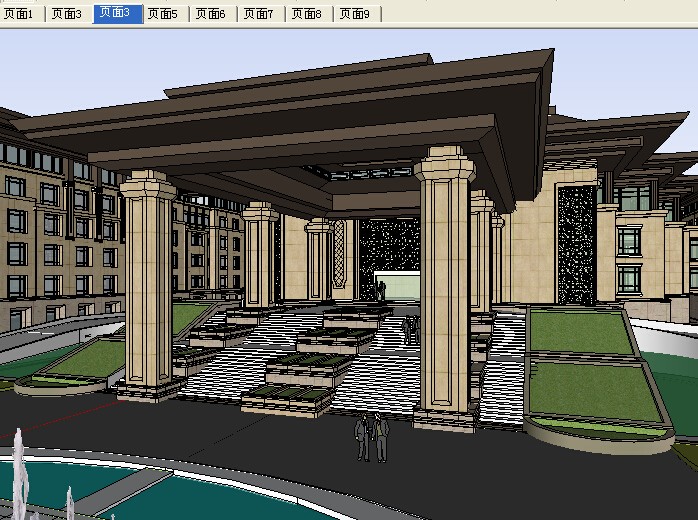
Task: Select the inactive 页面3 scene tab
Action: pyautogui.click(x=69, y=14)
